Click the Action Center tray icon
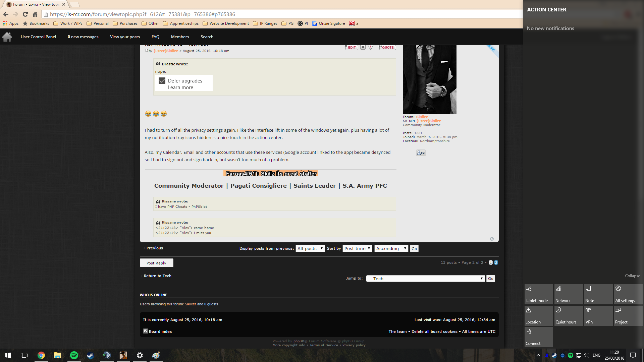The image size is (644, 362). 633,355
